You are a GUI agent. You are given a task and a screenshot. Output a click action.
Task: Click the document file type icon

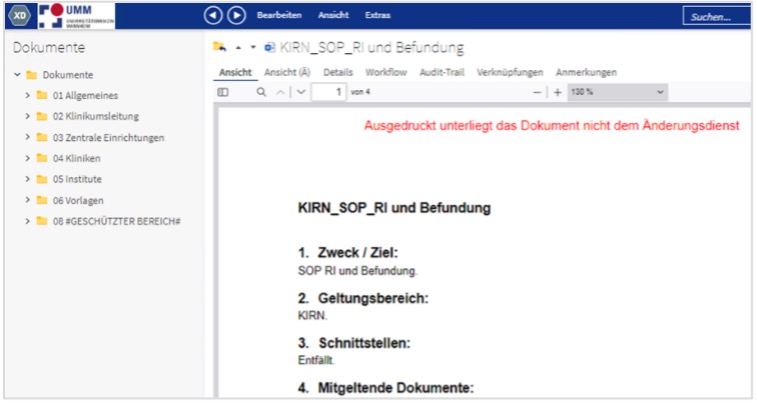270,47
